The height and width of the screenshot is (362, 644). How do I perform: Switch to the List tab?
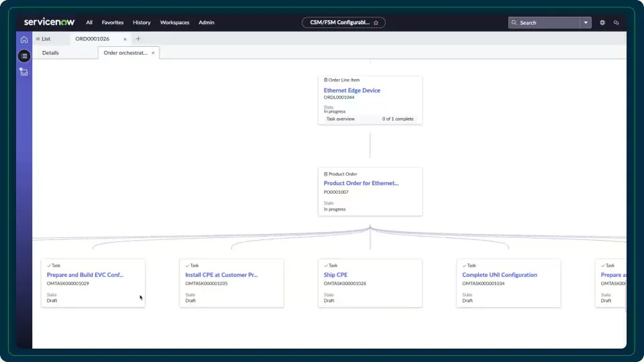coord(43,39)
